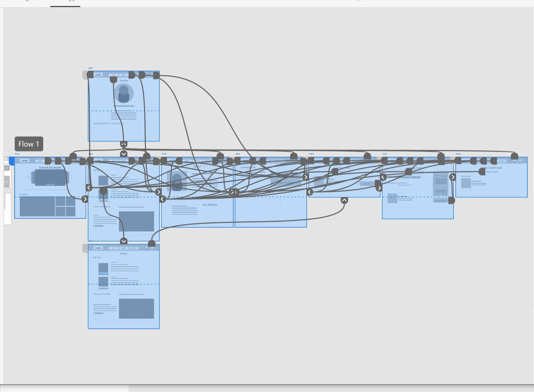Click the CONTACT nav item on Order Confirmed header

[x=502, y=161]
